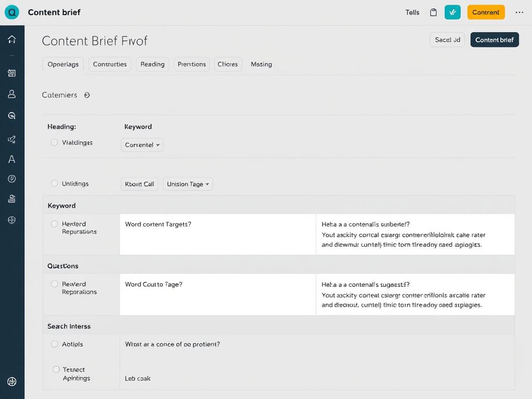Open the globe icon at the sidebar bottom
The image size is (532, 399).
[12, 381]
